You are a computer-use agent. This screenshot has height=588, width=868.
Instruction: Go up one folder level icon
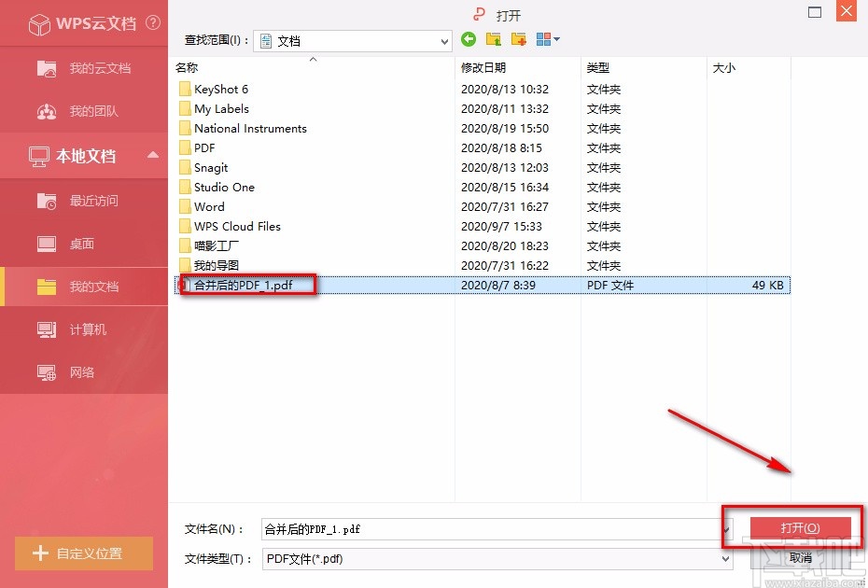(493, 39)
